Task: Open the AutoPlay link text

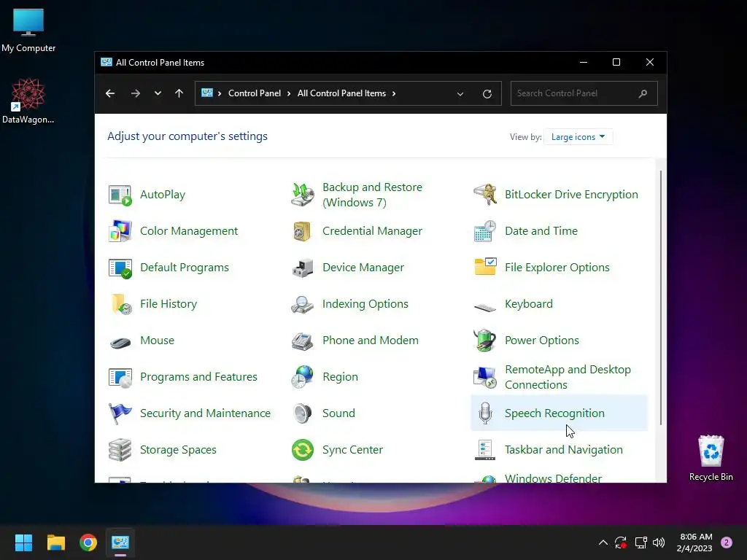Action: [x=163, y=195]
